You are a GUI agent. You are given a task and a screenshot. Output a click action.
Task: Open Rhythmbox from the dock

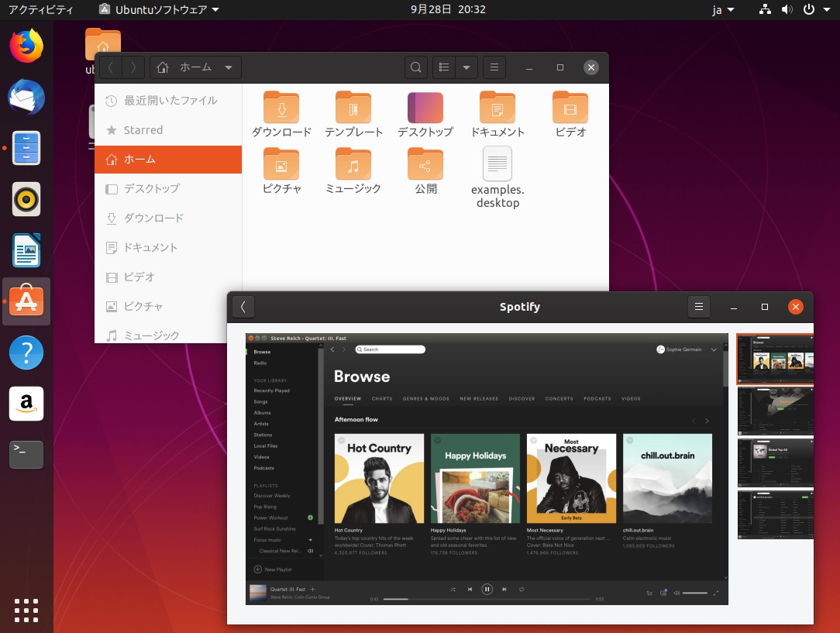(26, 199)
